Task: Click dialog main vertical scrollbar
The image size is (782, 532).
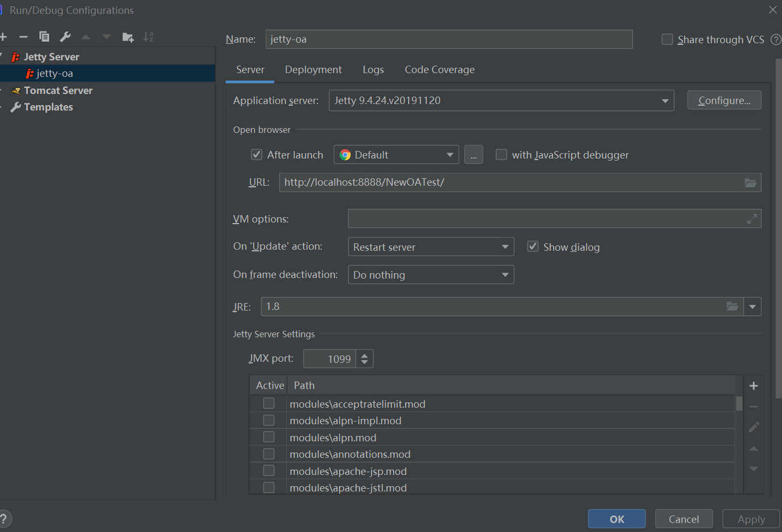Action: [x=778, y=228]
